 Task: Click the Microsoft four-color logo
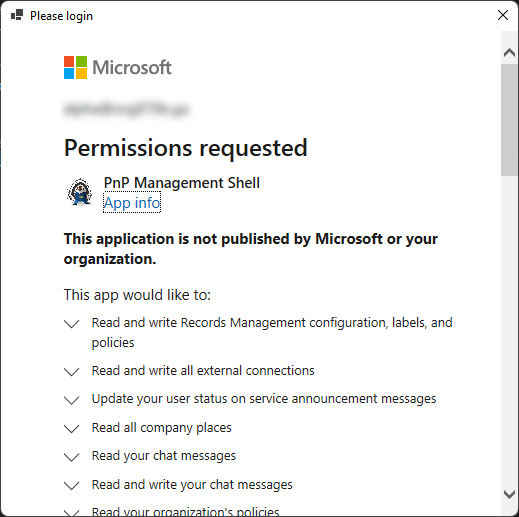(76, 67)
